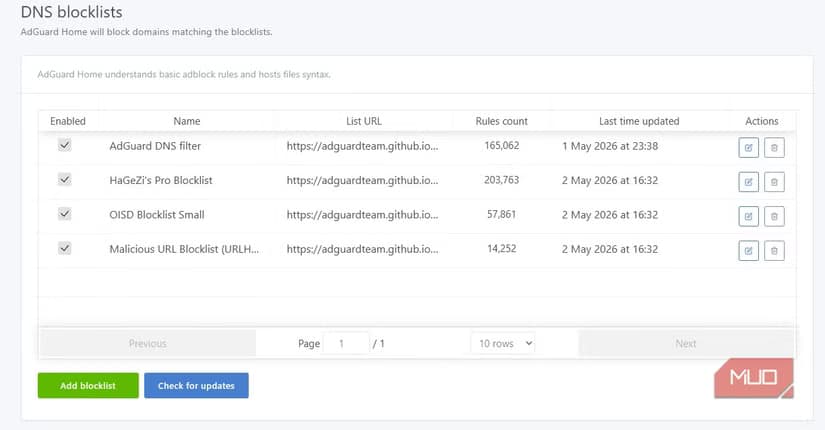The height and width of the screenshot is (430, 825).
Task: Focus the page number input field
Action: (346, 343)
